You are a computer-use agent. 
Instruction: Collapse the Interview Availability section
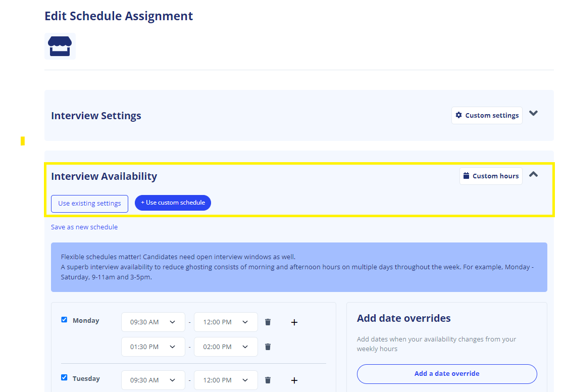pos(533,174)
